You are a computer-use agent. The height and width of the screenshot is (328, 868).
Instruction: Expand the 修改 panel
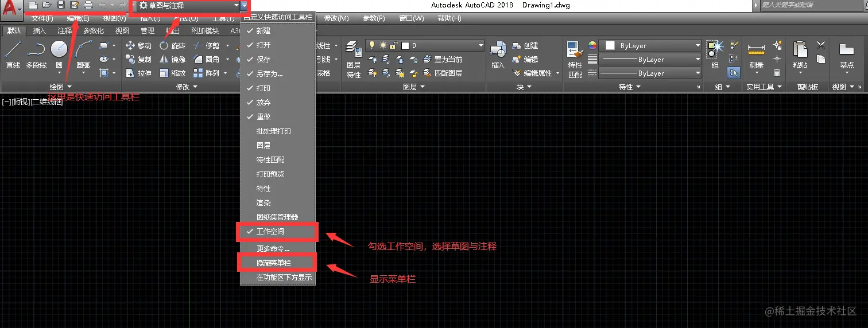click(x=187, y=87)
